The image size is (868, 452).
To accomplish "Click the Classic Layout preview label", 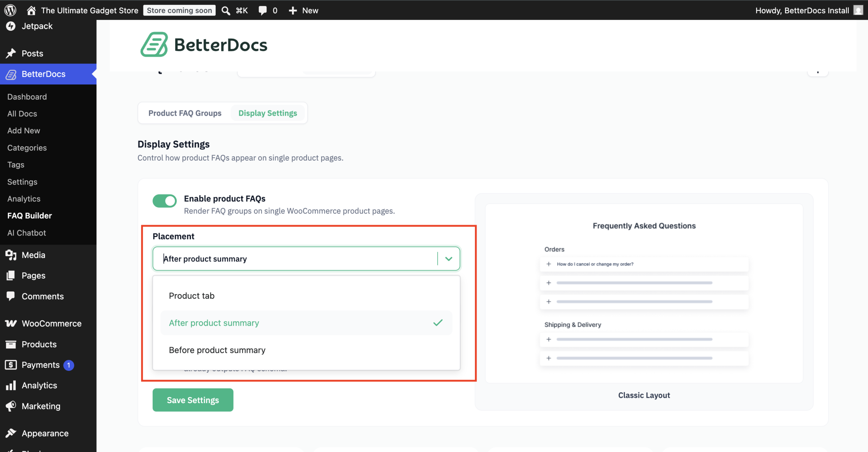I will coord(644,395).
